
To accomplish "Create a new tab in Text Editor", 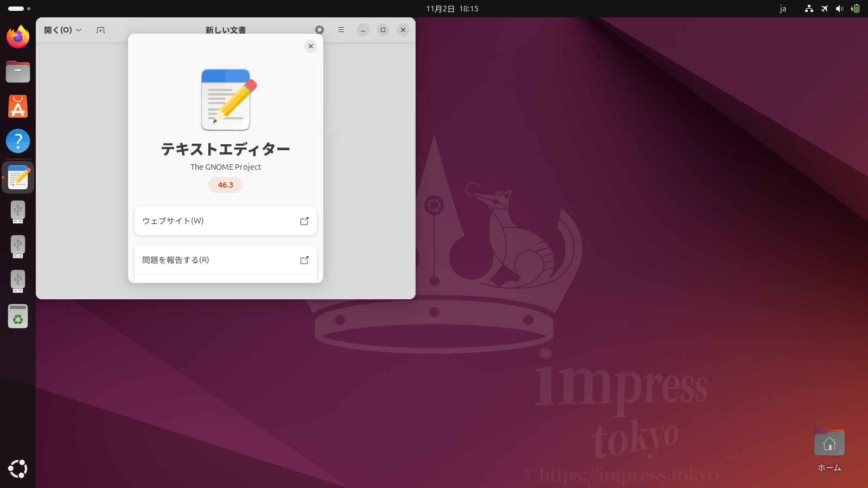I will 100,30.
